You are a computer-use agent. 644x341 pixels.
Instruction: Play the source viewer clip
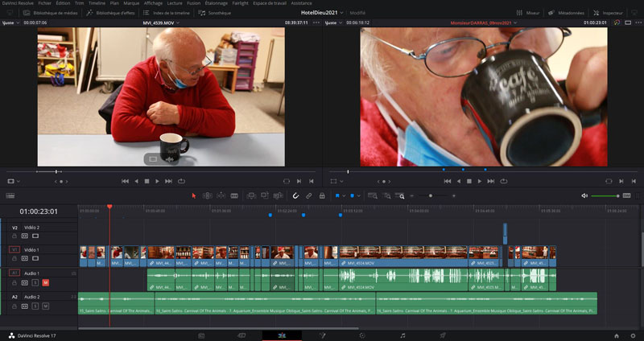(157, 181)
